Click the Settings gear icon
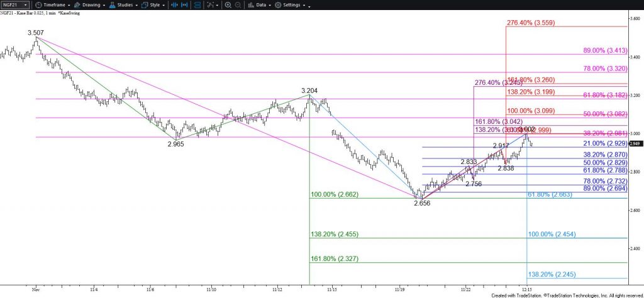Screen dimensions: 644x298 pos(278,5)
